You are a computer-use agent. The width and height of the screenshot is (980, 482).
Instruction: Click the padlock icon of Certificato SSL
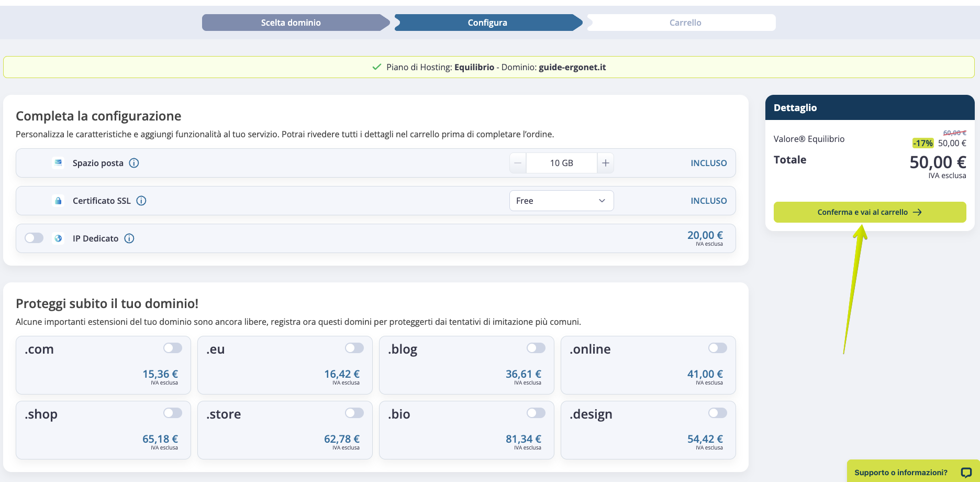pyautogui.click(x=58, y=201)
